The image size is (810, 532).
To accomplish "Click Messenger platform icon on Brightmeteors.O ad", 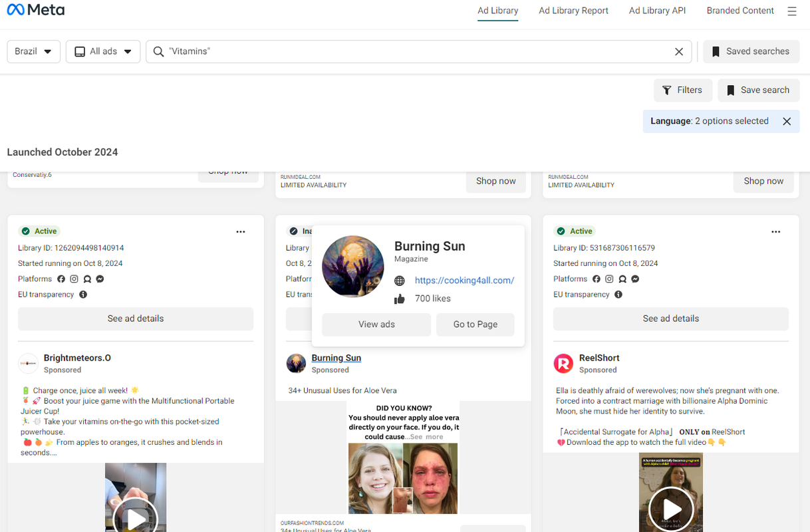I will [100, 279].
